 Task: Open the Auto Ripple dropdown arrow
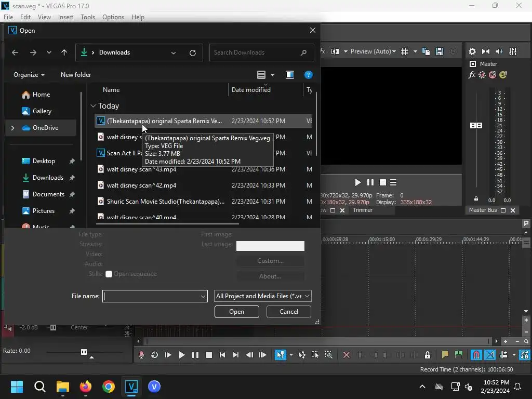click(514, 355)
